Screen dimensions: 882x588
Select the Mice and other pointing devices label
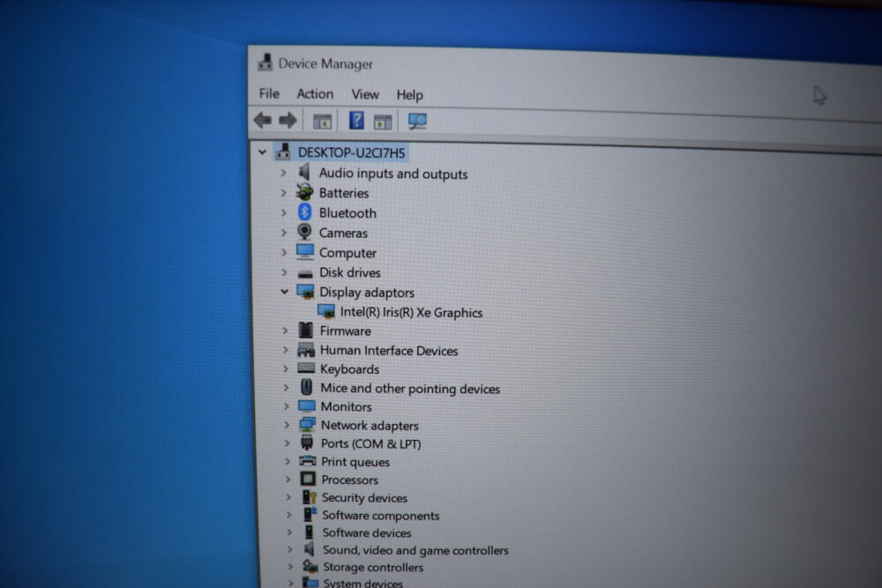click(410, 389)
